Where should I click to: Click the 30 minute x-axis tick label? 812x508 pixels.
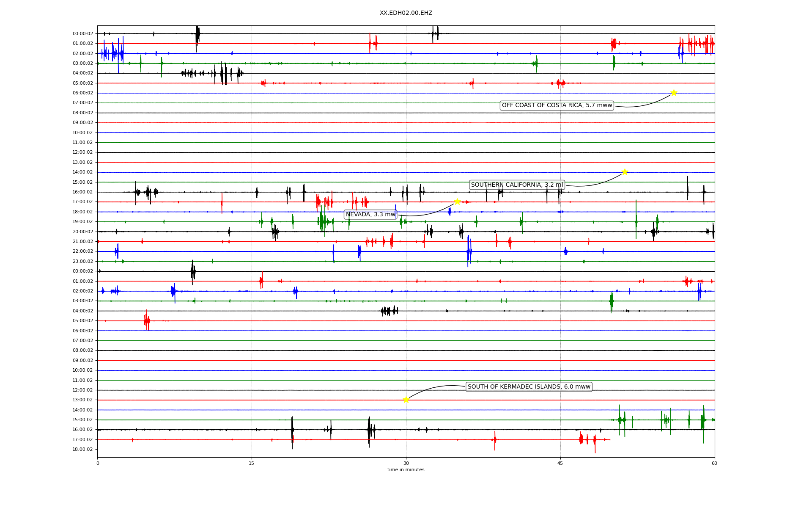click(x=406, y=463)
